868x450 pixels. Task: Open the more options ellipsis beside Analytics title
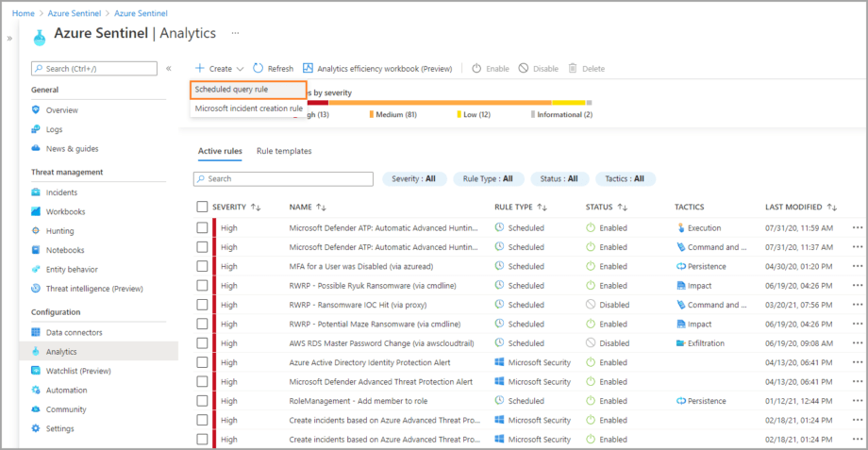coord(235,33)
